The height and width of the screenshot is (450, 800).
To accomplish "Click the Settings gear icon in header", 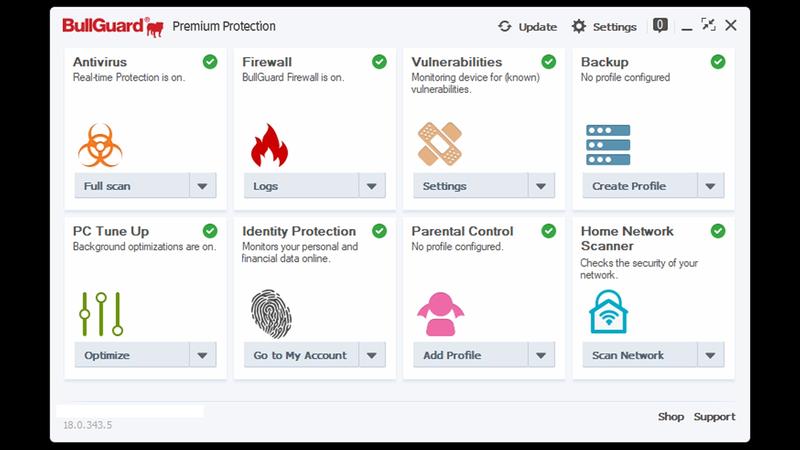I will coord(579,26).
